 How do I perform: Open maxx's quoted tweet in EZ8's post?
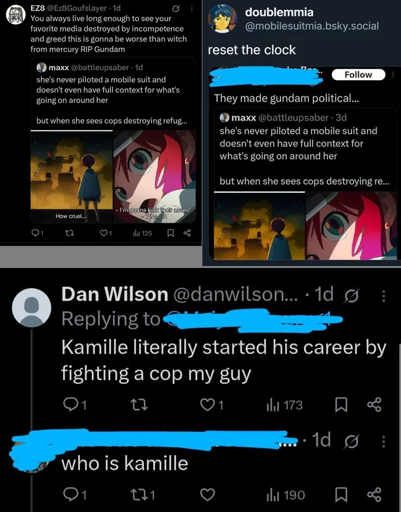(x=113, y=93)
